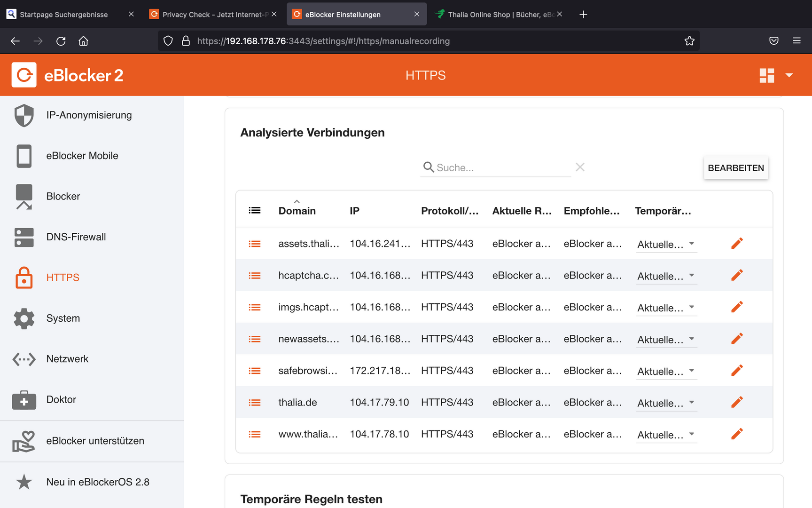Click the list icon in table header
Viewport: 812px width, 508px height.
pyautogui.click(x=255, y=210)
